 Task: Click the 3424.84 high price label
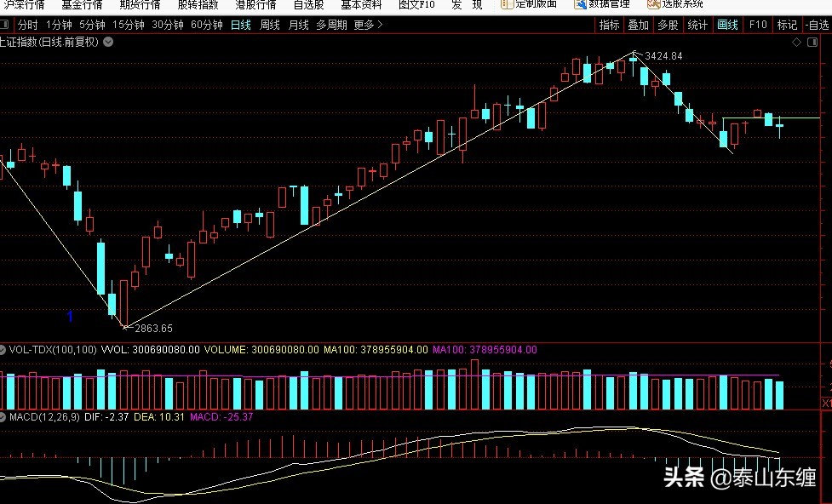663,55
